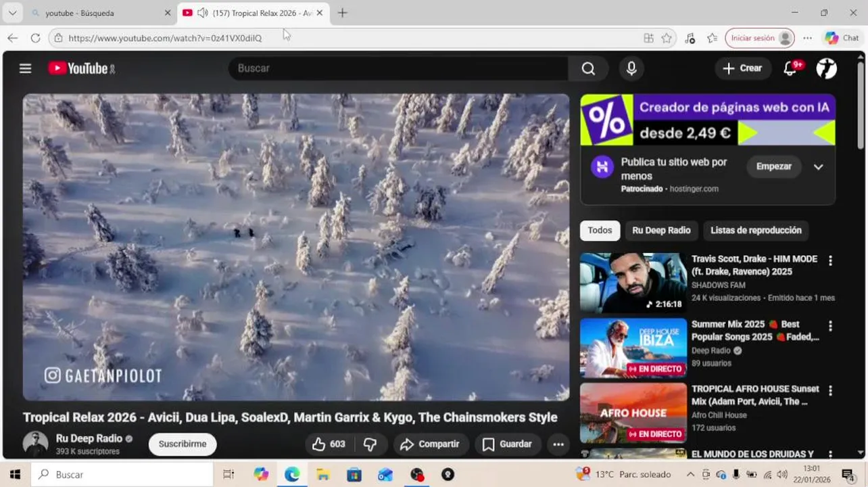The width and height of the screenshot is (868, 487).
Task: Open Edge media control music icon
Action: (690, 38)
